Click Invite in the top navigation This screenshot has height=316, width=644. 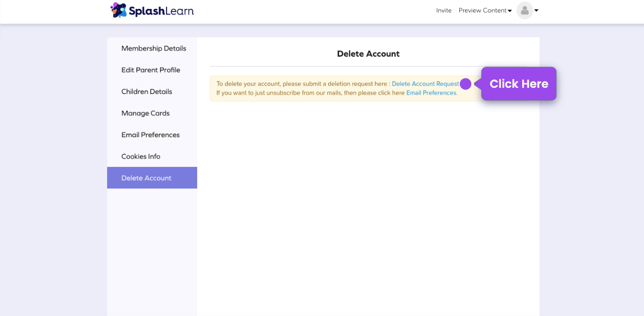click(444, 10)
